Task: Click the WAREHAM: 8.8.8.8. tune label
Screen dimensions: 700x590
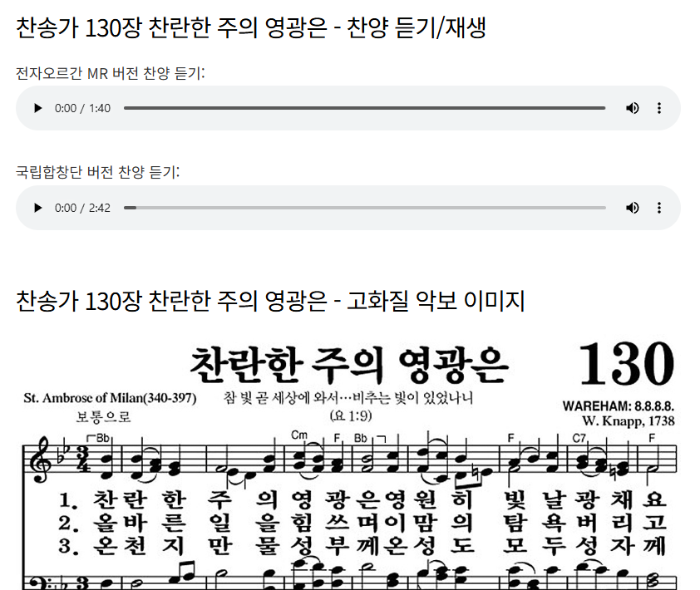Action: coord(619,406)
